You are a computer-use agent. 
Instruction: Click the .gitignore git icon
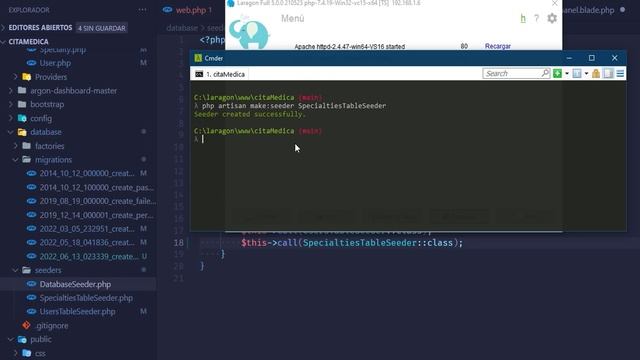pyautogui.click(x=27, y=325)
